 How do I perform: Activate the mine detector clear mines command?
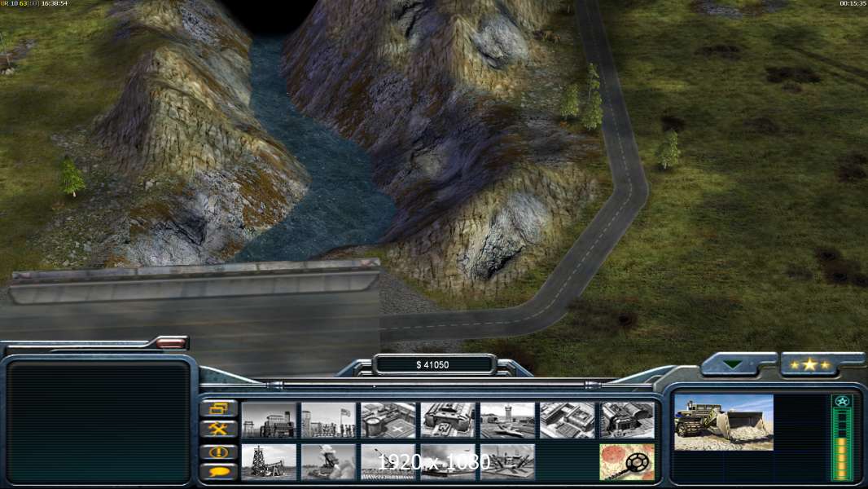pos(627,461)
